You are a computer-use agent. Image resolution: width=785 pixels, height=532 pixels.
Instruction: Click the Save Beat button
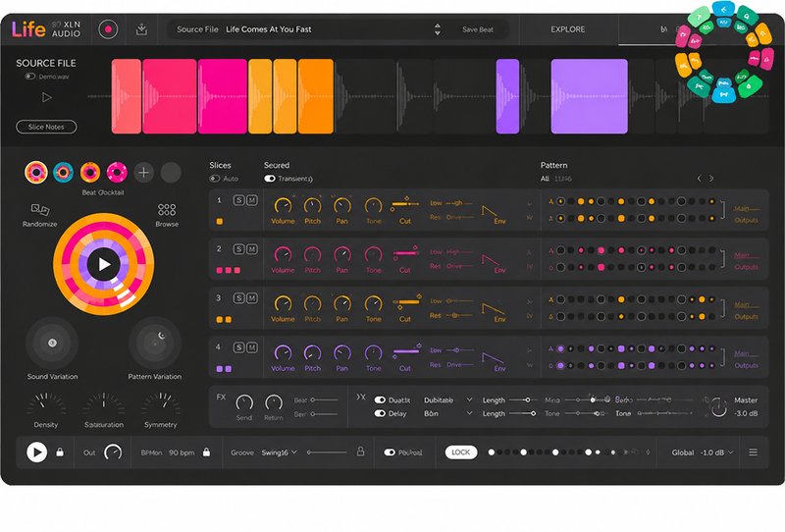coord(478,29)
